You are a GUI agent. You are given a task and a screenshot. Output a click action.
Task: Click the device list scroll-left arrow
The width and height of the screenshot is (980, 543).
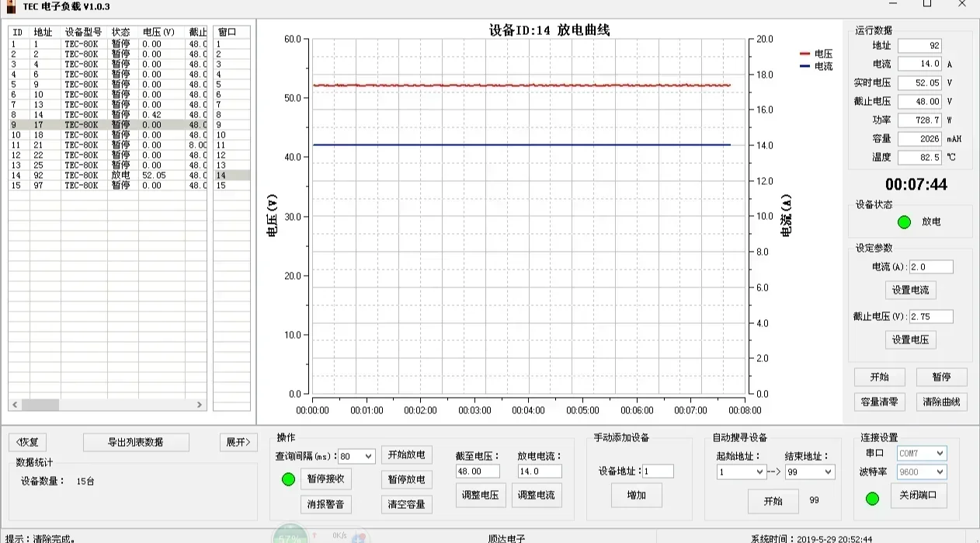15,405
